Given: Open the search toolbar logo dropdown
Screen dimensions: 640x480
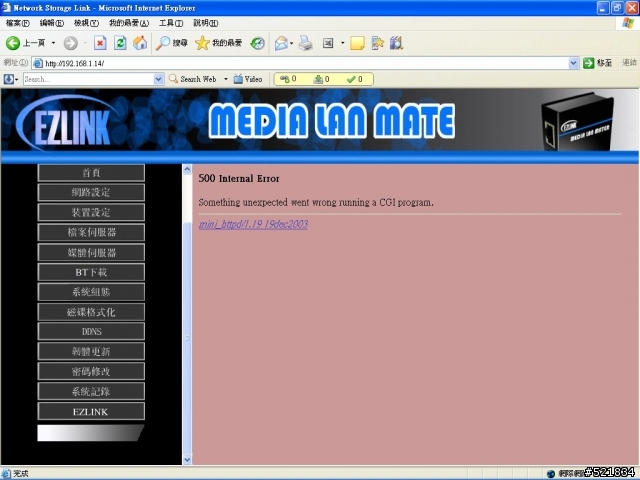Looking at the screenshot, I should coord(17,79).
